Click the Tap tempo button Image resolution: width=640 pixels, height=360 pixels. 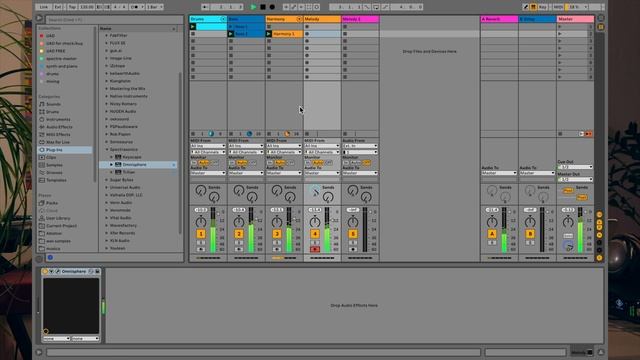click(x=72, y=7)
